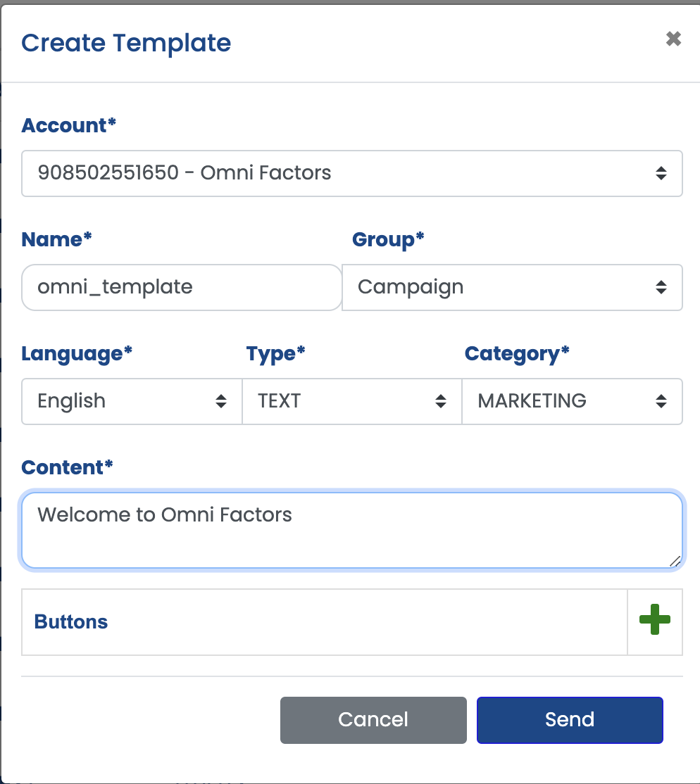Click inside the Content text area

(x=351, y=531)
